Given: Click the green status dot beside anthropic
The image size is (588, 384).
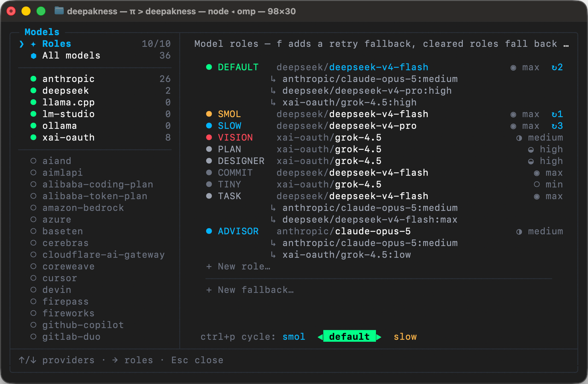Looking at the screenshot, I should (x=33, y=79).
